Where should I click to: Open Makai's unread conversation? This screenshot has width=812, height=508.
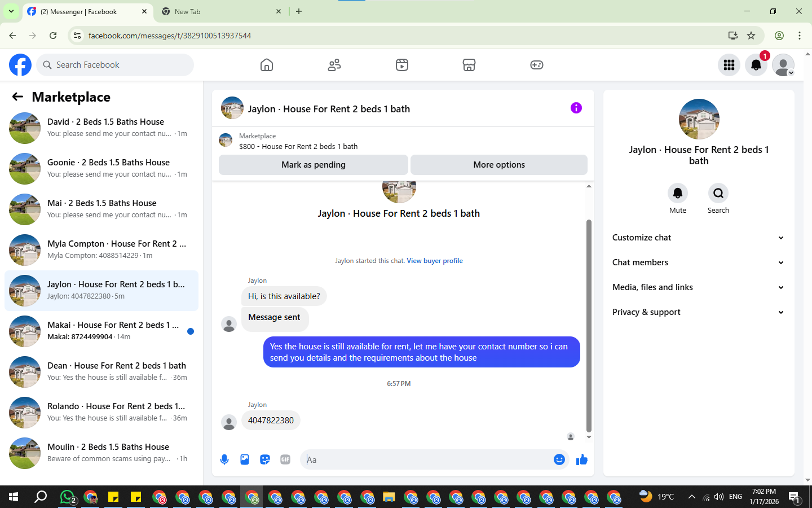pos(101,331)
